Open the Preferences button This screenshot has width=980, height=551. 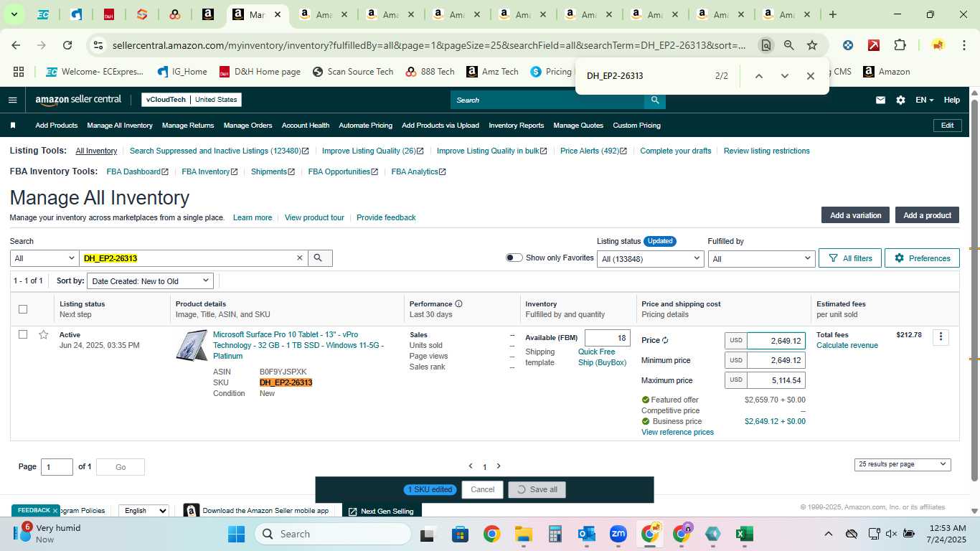click(x=922, y=258)
